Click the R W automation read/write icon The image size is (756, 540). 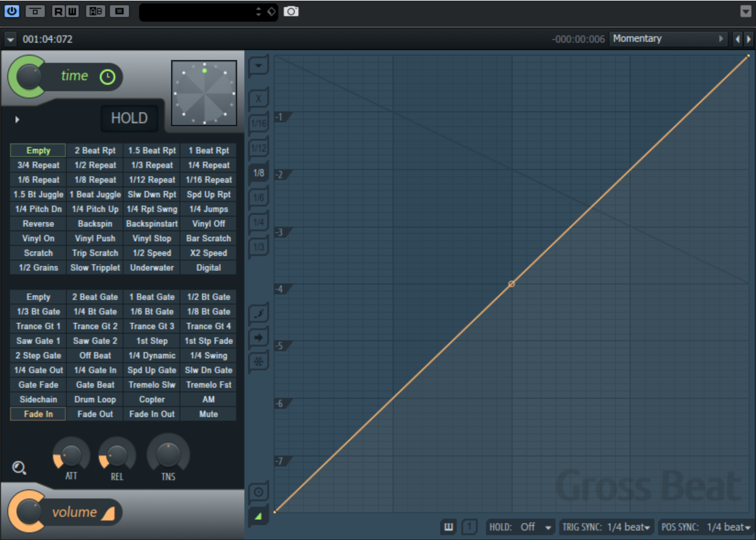click(x=65, y=11)
